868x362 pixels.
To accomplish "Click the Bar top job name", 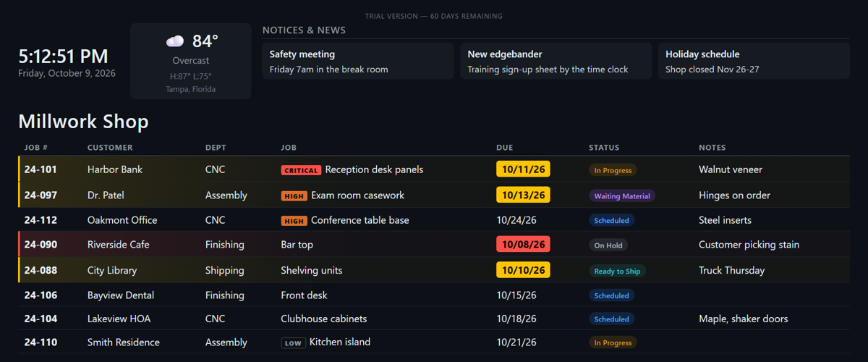I will point(297,245).
